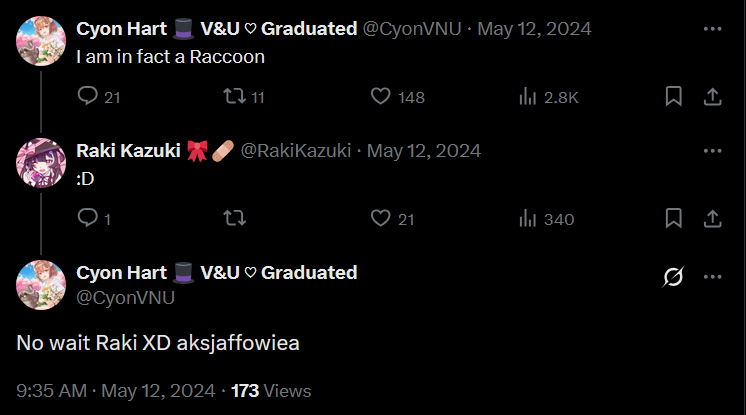The height and width of the screenshot is (415, 746).
Task: Share Raki Kazuki's ':D' tweet
Action: (712, 218)
